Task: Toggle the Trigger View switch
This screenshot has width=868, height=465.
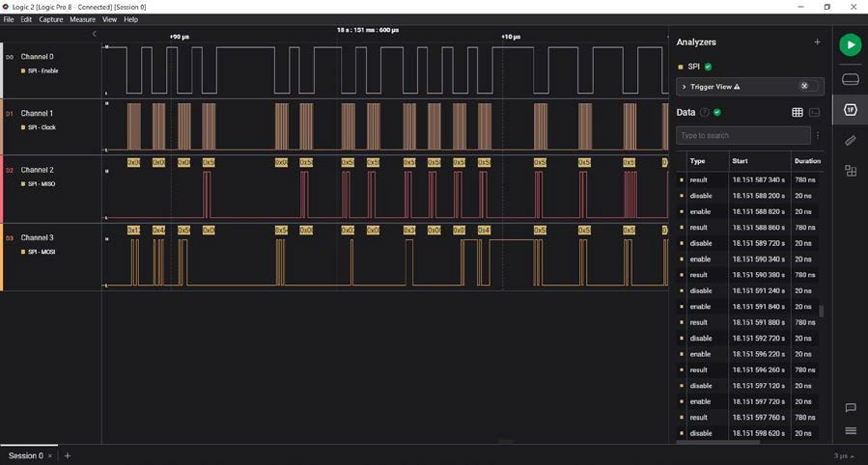Action: tap(809, 86)
